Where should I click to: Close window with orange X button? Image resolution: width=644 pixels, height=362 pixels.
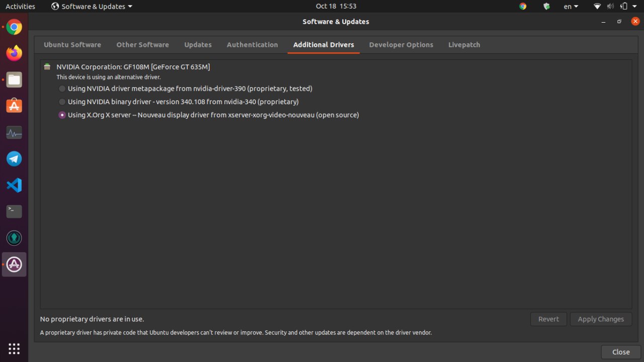635,22
